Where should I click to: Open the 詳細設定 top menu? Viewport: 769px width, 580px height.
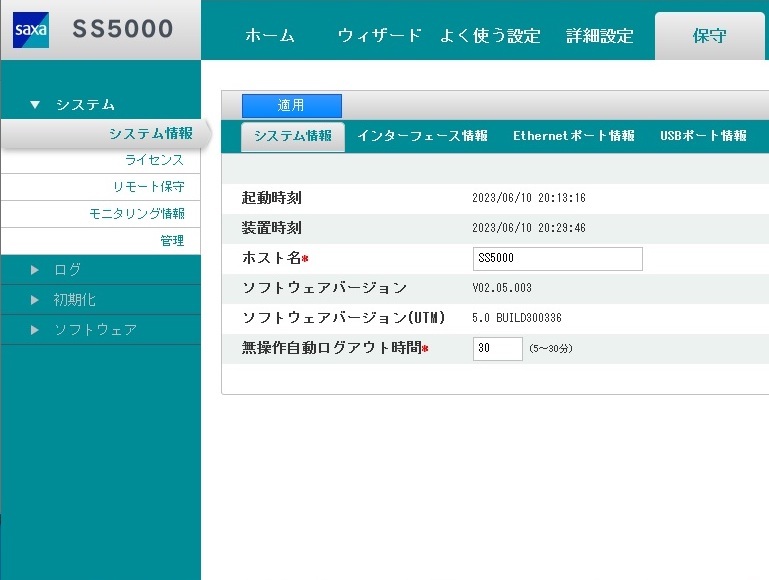click(599, 35)
